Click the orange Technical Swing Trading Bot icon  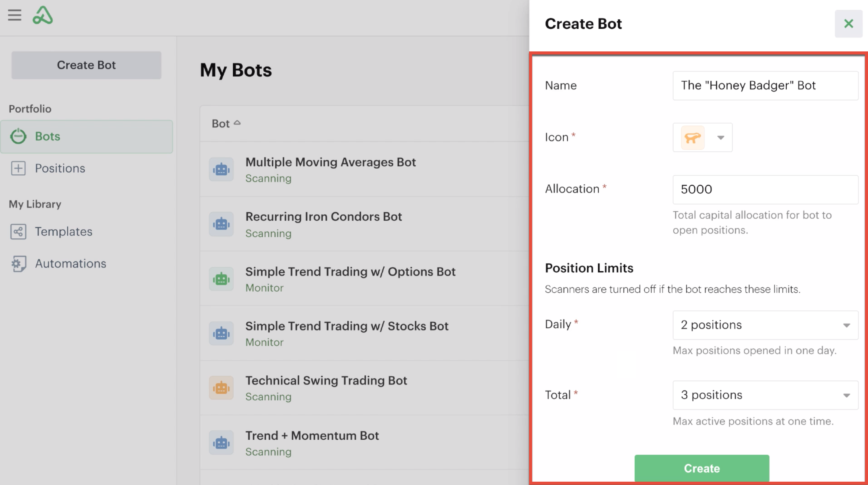pyautogui.click(x=221, y=388)
